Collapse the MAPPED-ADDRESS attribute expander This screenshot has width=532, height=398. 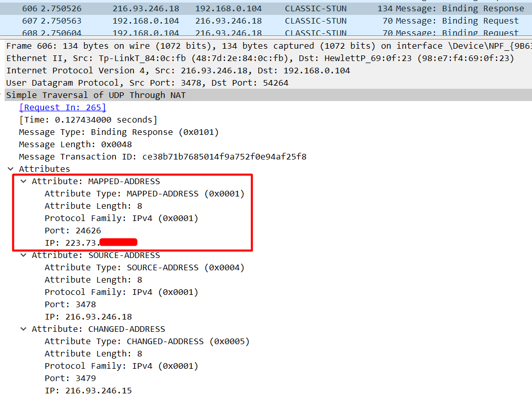[x=24, y=182]
